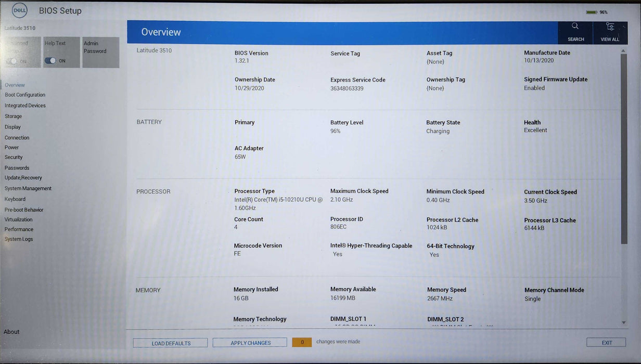Open the Update,Recovery section
Viewport: 641px width, 364px height.
click(x=22, y=177)
